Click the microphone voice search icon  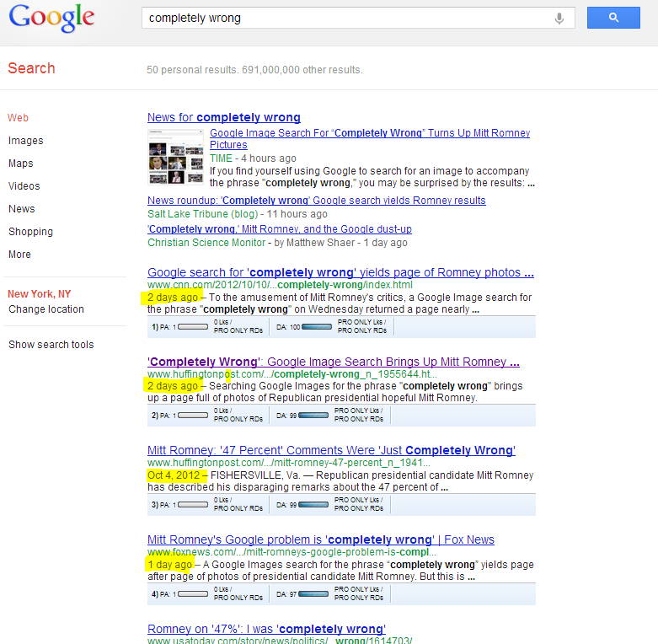tap(559, 19)
